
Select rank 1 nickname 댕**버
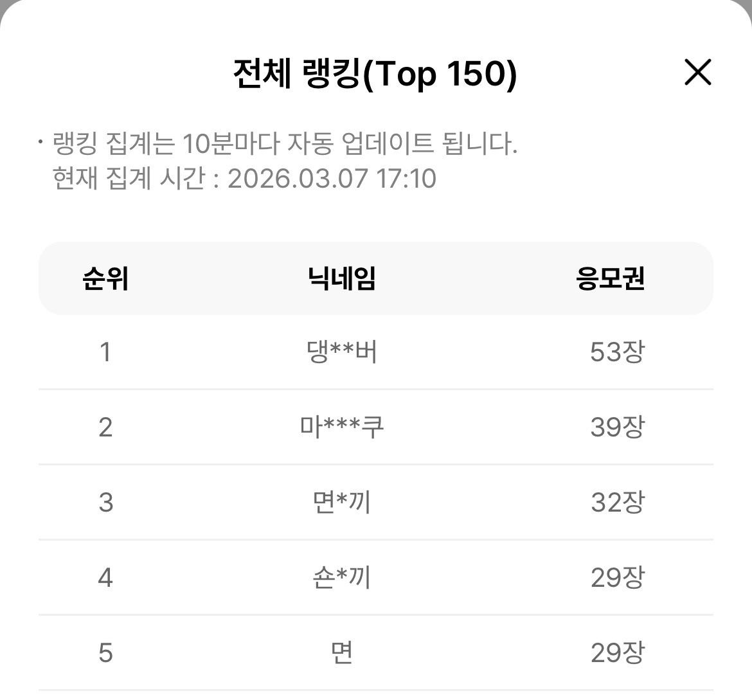coord(341,352)
